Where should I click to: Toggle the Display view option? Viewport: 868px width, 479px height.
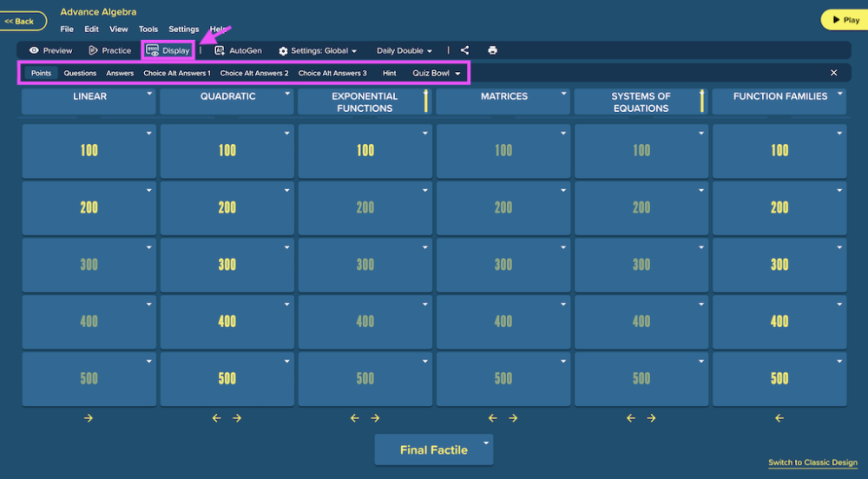tap(168, 50)
